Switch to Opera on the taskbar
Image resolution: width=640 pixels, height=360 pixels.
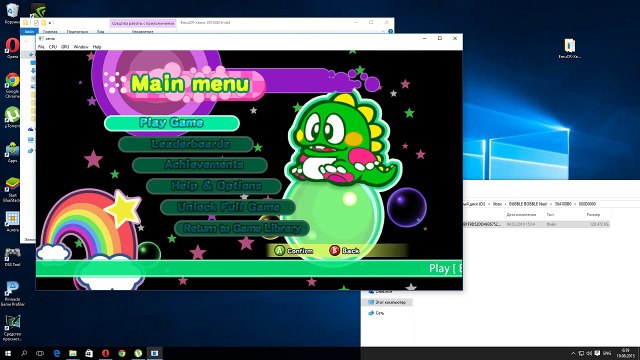(105, 353)
